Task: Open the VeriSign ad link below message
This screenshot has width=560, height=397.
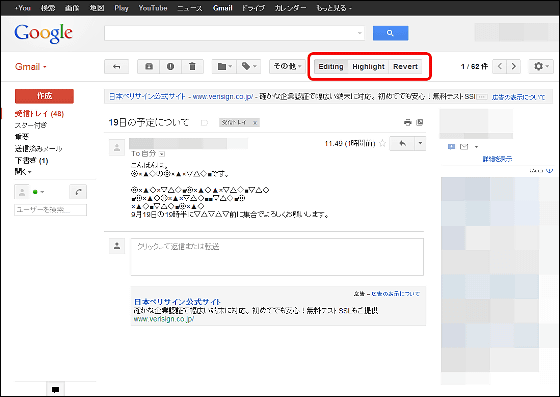Action: point(178,302)
